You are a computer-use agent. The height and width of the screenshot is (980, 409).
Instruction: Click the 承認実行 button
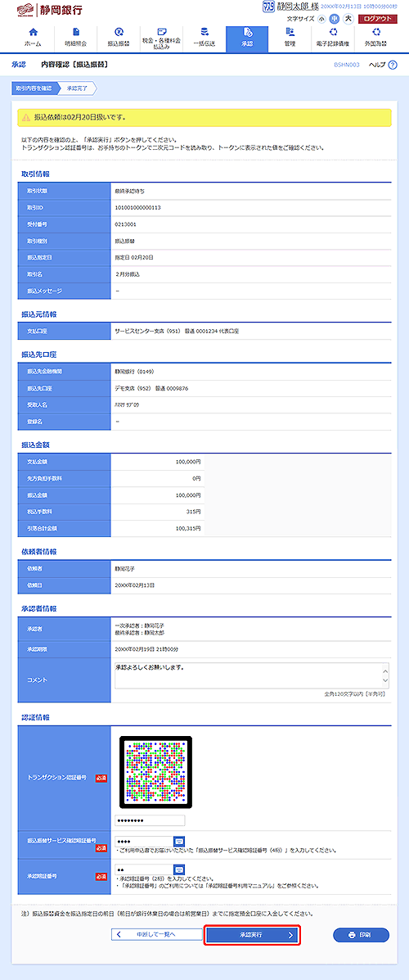pyautogui.click(x=252, y=935)
